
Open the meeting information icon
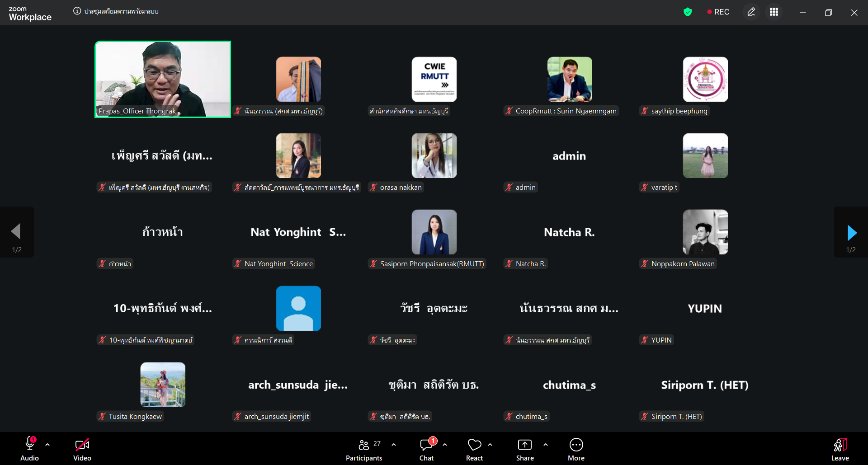coord(77,11)
